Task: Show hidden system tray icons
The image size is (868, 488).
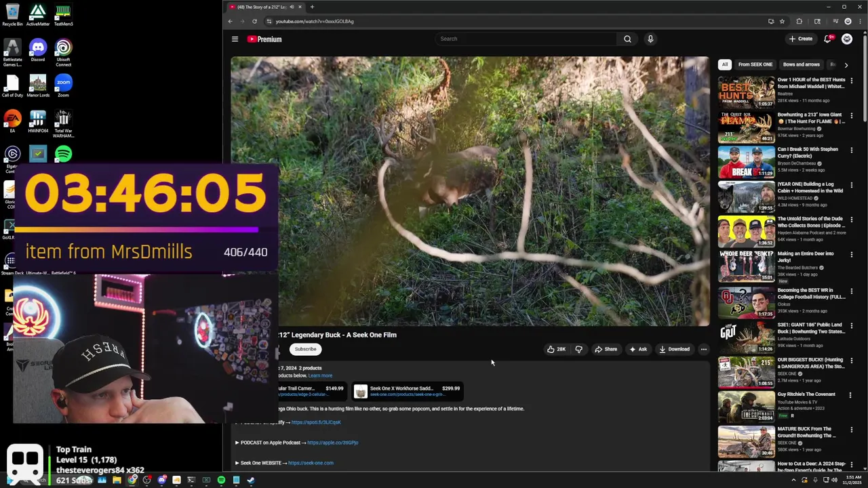Action: coord(793,480)
